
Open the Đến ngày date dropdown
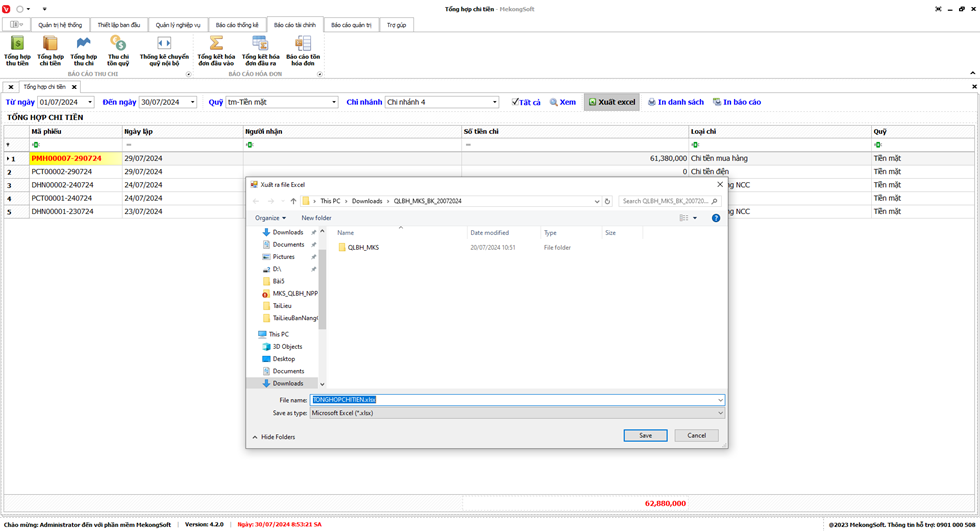click(x=192, y=102)
